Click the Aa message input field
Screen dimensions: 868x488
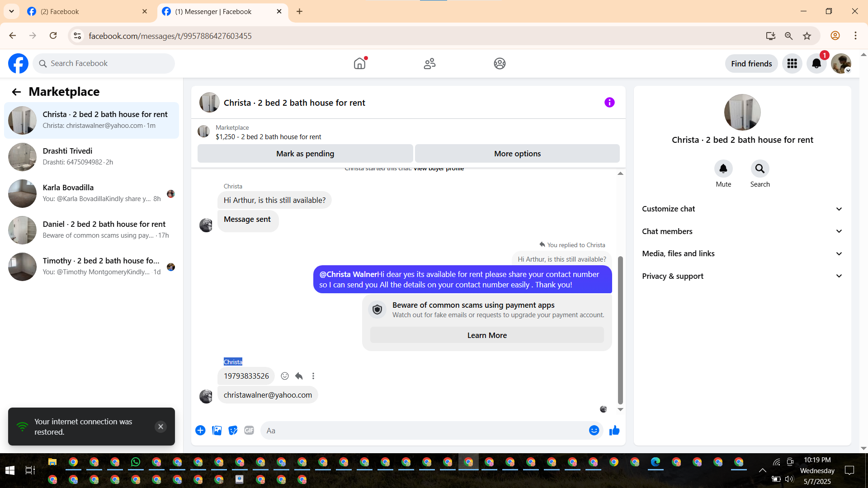pos(425,431)
